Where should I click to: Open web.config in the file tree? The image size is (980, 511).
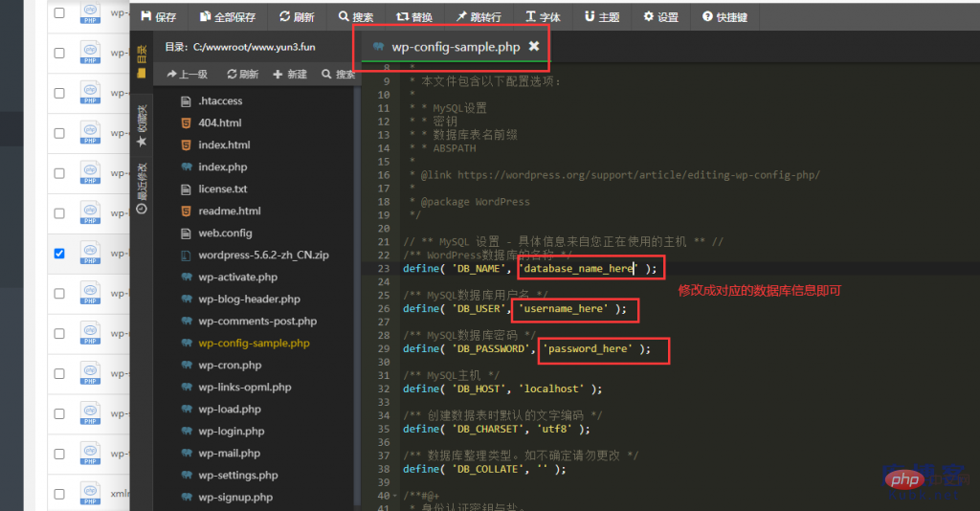[225, 233]
